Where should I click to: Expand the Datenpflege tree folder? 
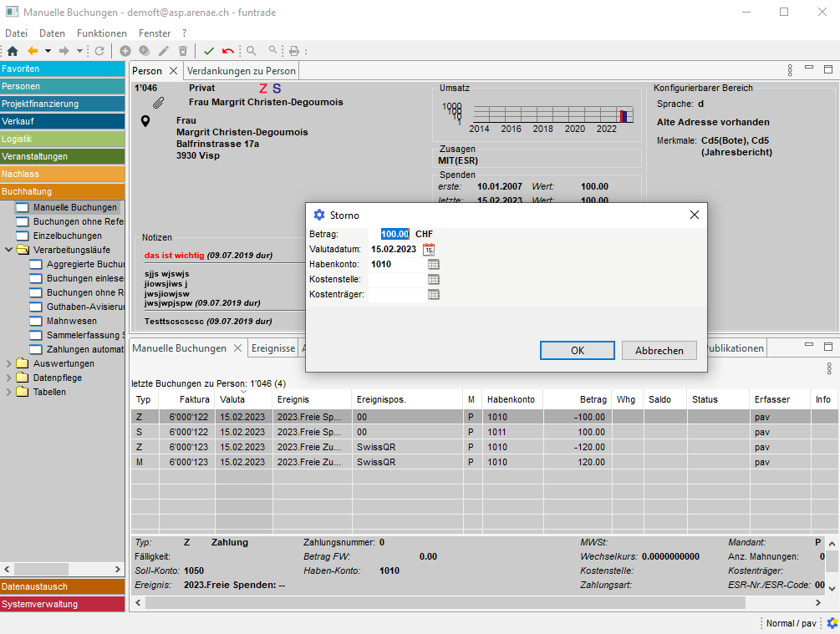coord(9,378)
